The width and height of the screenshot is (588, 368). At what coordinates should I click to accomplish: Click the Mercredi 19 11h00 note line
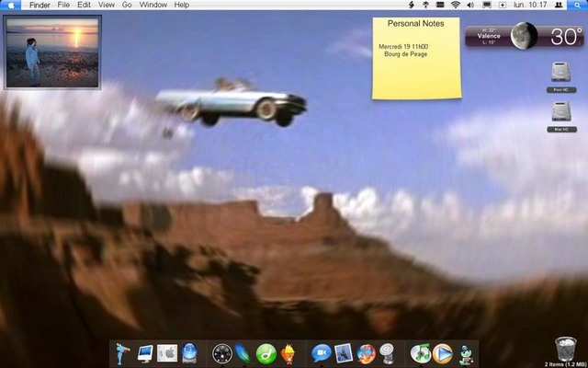403,47
